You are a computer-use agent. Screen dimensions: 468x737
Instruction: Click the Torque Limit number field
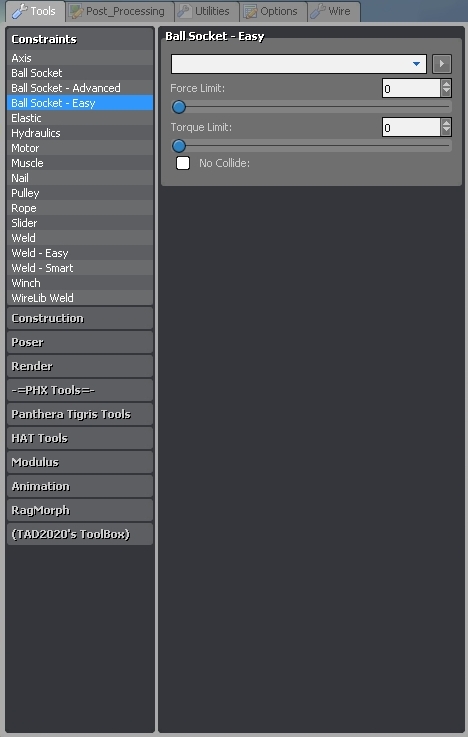click(x=411, y=127)
